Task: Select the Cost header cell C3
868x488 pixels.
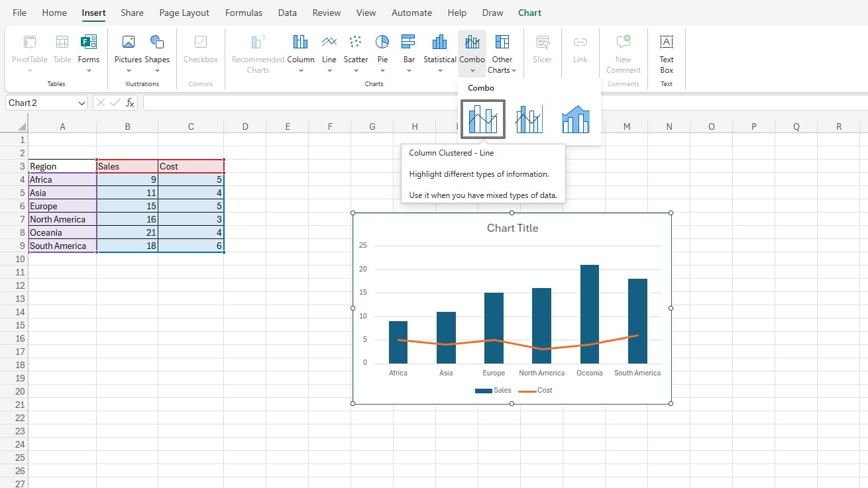Action: pos(191,166)
